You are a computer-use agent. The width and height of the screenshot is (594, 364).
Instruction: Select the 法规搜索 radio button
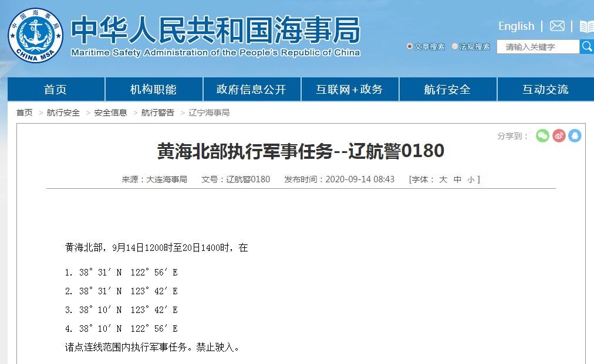(454, 46)
